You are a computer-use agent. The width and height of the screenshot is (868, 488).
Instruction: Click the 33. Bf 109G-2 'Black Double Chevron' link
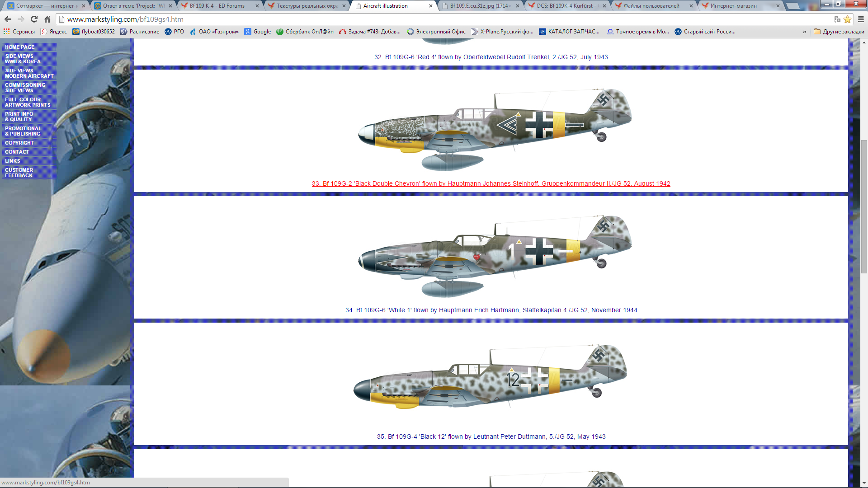pyautogui.click(x=491, y=183)
